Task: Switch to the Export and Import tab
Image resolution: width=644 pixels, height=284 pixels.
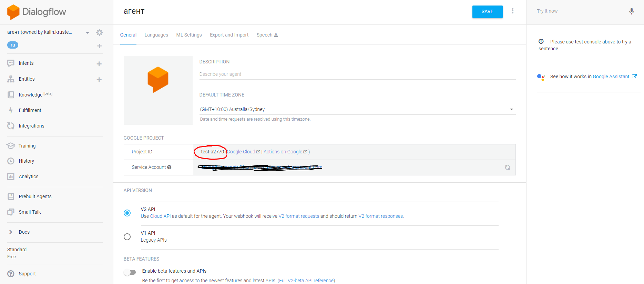Action: 229,35
